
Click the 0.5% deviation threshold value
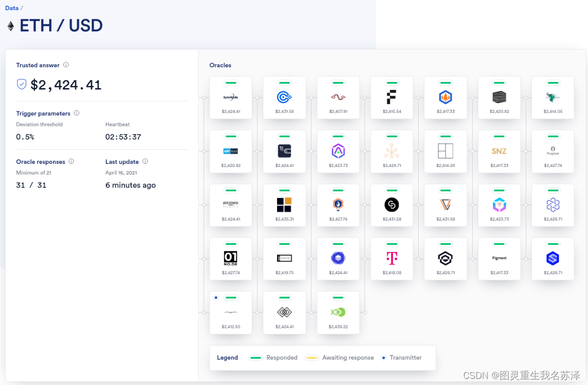pyautogui.click(x=25, y=137)
